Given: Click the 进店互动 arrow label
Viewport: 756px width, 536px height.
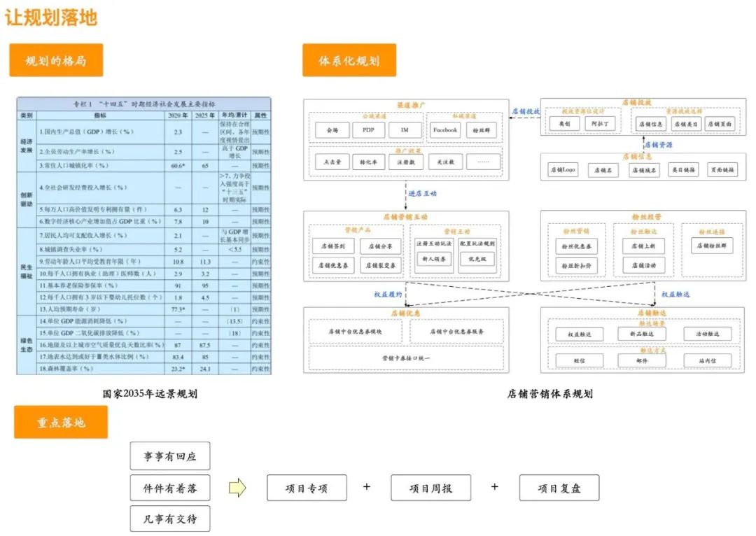Looking at the screenshot, I should coord(422,193).
